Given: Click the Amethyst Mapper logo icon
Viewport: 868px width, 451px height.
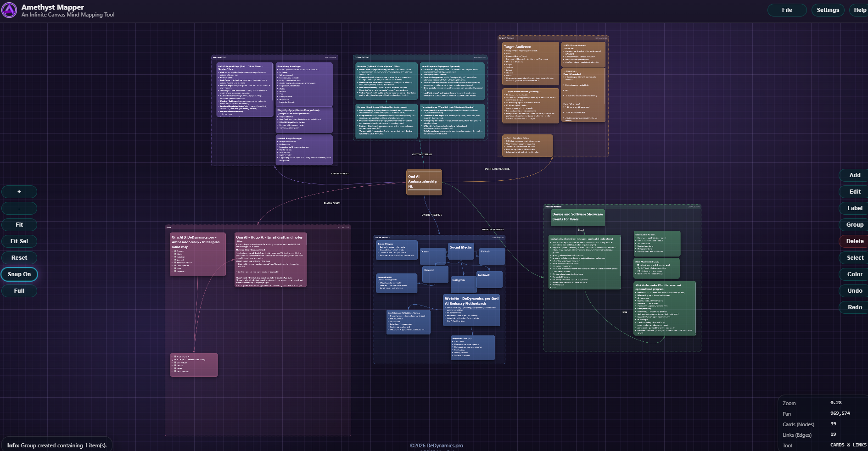Looking at the screenshot, I should pos(9,10).
